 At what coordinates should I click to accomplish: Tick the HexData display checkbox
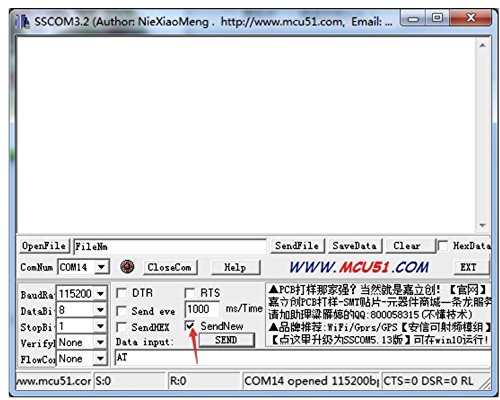443,246
